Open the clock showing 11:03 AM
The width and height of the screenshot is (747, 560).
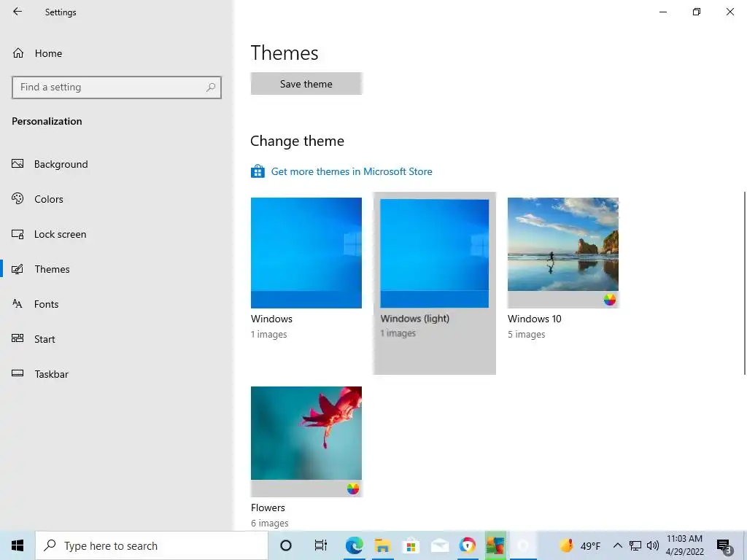[684, 545]
